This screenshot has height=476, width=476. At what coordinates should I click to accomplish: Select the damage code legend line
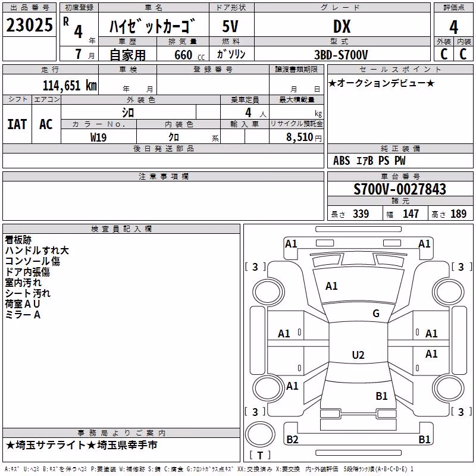[x=209, y=469]
